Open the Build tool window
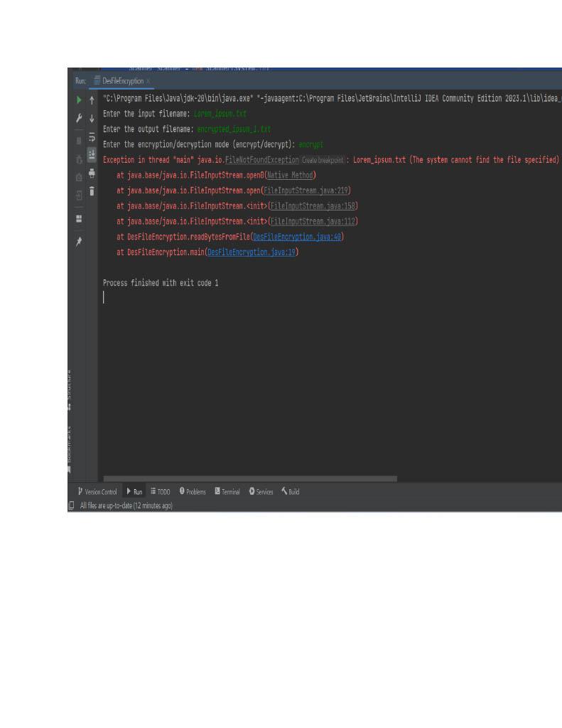 pyautogui.click(x=290, y=492)
